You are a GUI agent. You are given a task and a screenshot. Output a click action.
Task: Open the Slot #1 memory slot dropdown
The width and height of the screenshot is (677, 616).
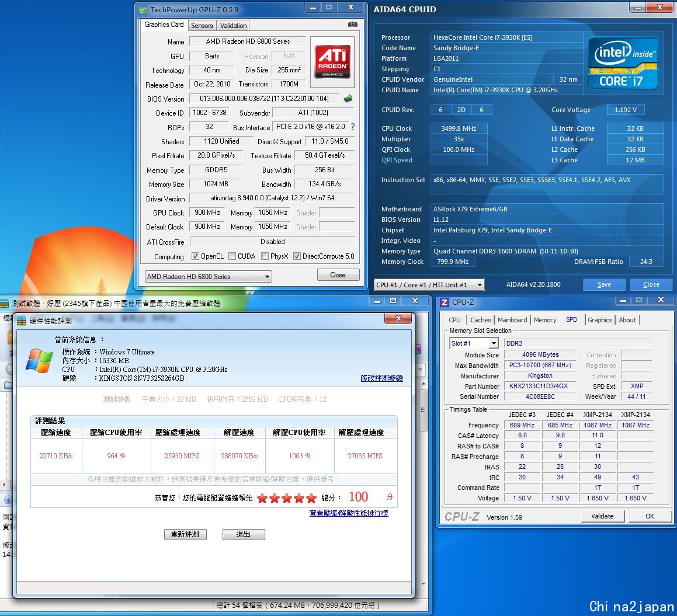coord(474,343)
